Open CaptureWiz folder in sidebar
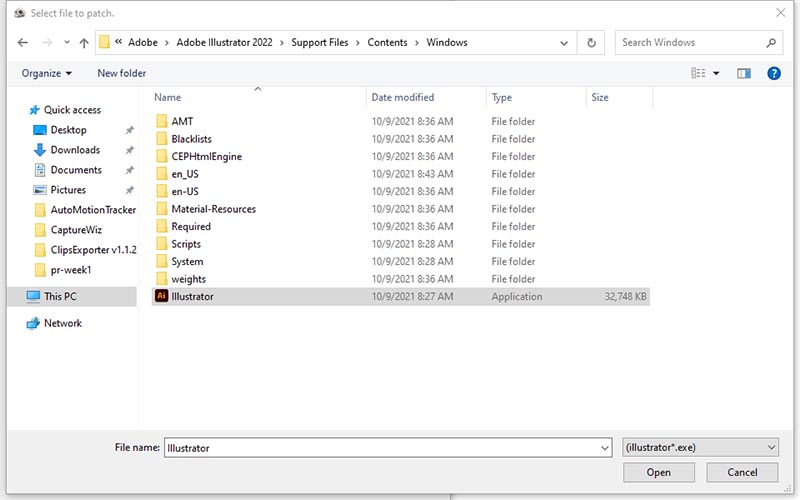Image resolution: width=800 pixels, height=500 pixels. pyautogui.click(x=76, y=230)
